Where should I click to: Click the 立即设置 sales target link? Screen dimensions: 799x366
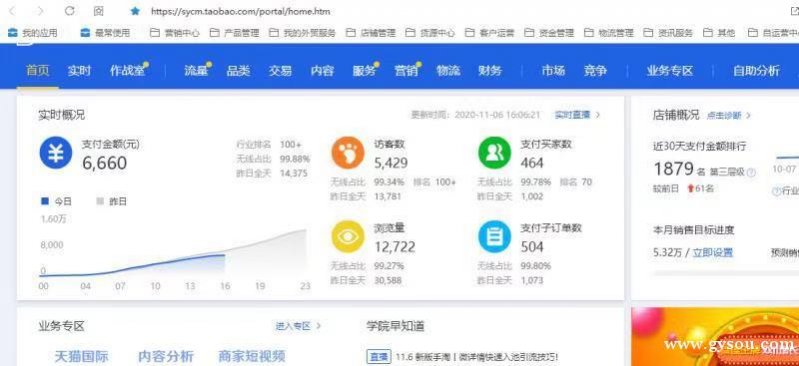click(713, 252)
